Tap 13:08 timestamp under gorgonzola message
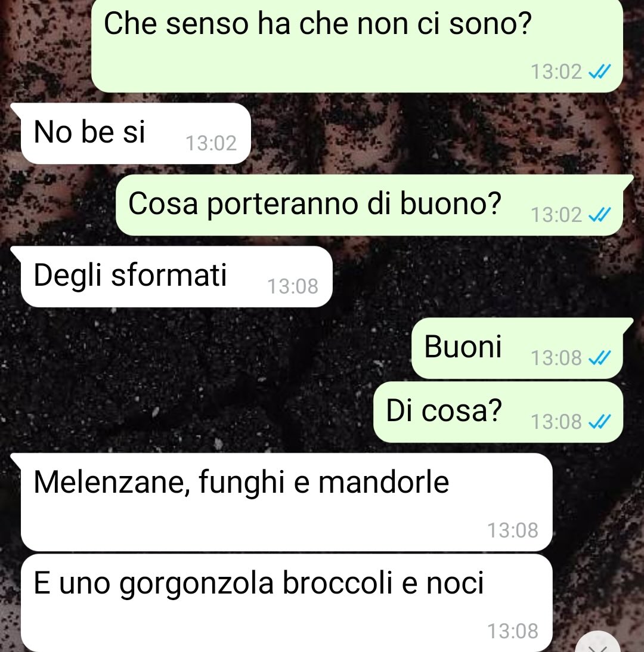 [513, 631]
